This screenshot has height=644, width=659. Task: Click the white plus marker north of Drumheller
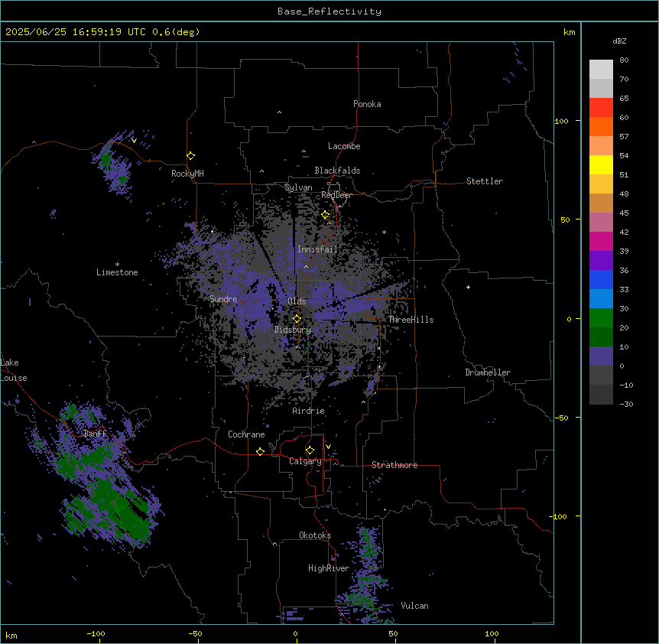click(x=468, y=287)
